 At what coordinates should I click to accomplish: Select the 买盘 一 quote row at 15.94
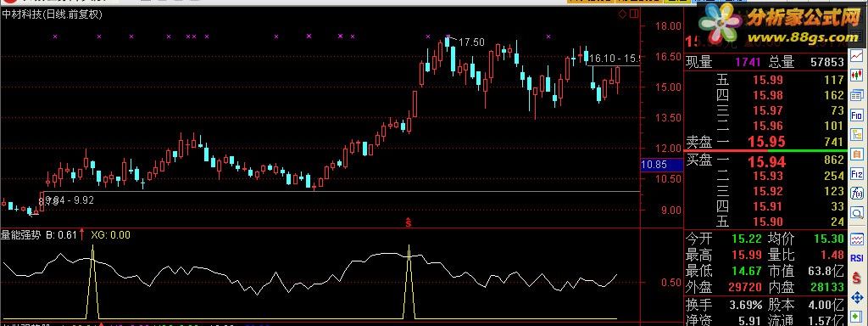(766, 161)
